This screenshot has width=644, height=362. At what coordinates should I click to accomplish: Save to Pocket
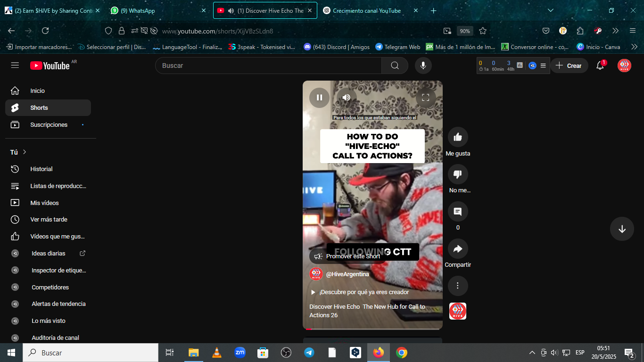click(x=546, y=31)
